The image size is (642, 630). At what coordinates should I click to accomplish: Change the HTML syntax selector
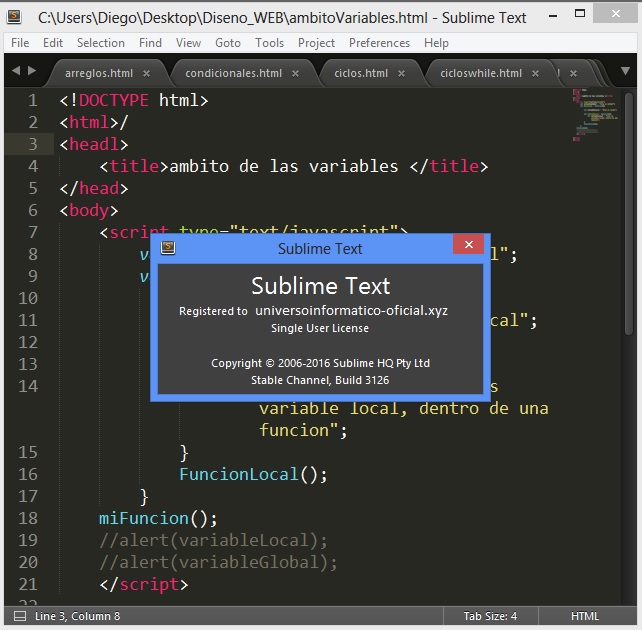coord(585,616)
